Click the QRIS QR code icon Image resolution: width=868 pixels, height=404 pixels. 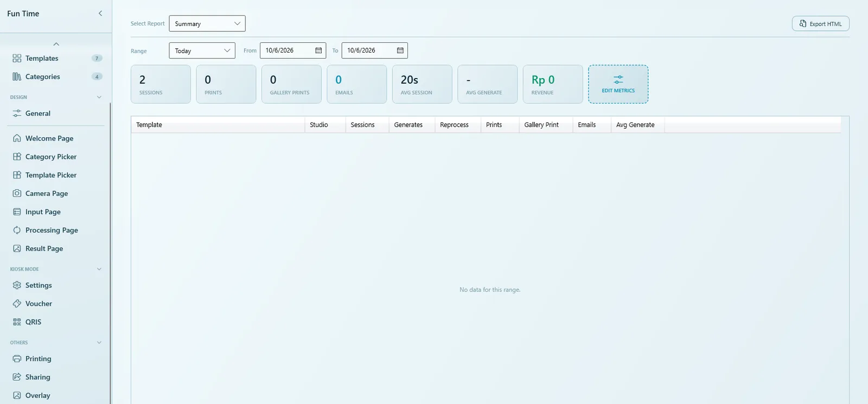click(17, 322)
